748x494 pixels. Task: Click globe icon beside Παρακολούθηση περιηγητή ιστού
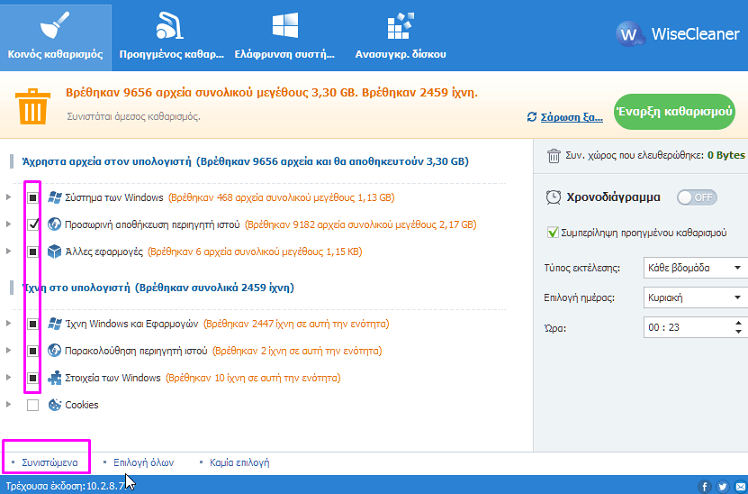point(54,351)
